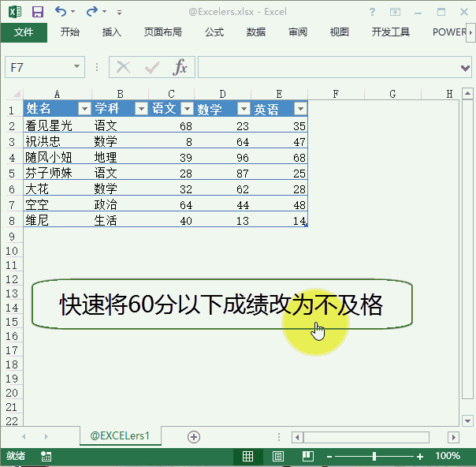Open the 文件 menu tab

[x=24, y=32]
